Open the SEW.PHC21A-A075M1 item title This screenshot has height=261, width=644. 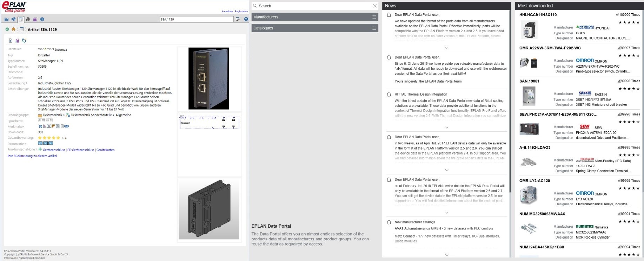(558, 114)
